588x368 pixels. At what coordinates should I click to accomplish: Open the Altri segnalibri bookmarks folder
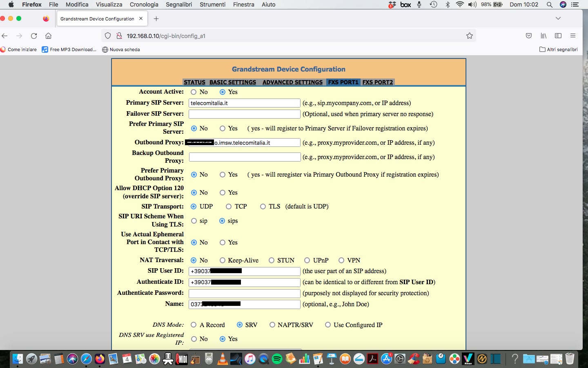pyautogui.click(x=558, y=49)
